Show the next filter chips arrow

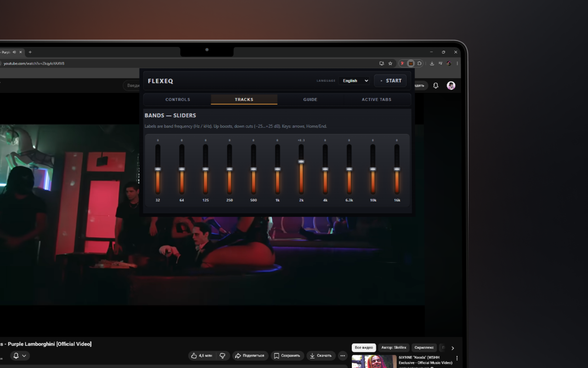[x=452, y=348]
